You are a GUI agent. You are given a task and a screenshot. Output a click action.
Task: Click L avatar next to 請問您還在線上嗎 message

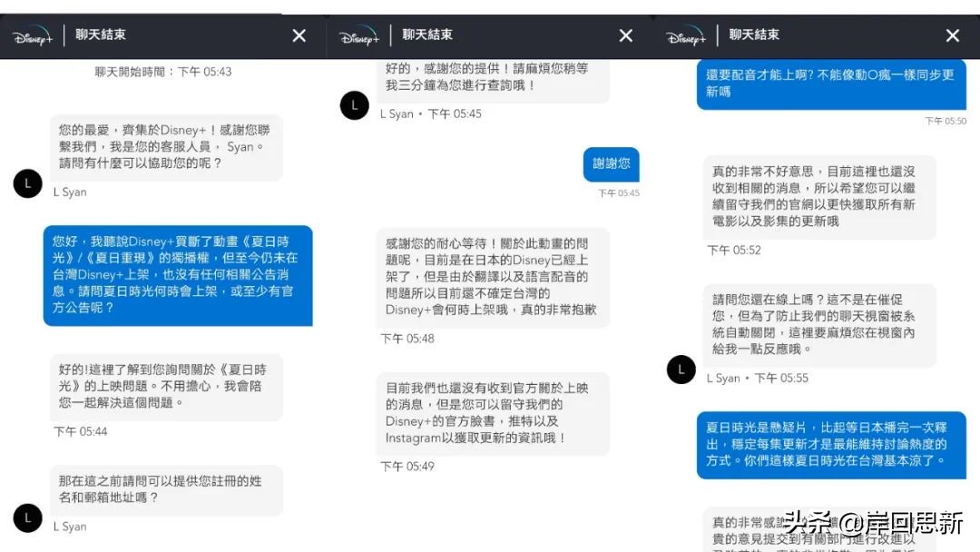(681, 370)
